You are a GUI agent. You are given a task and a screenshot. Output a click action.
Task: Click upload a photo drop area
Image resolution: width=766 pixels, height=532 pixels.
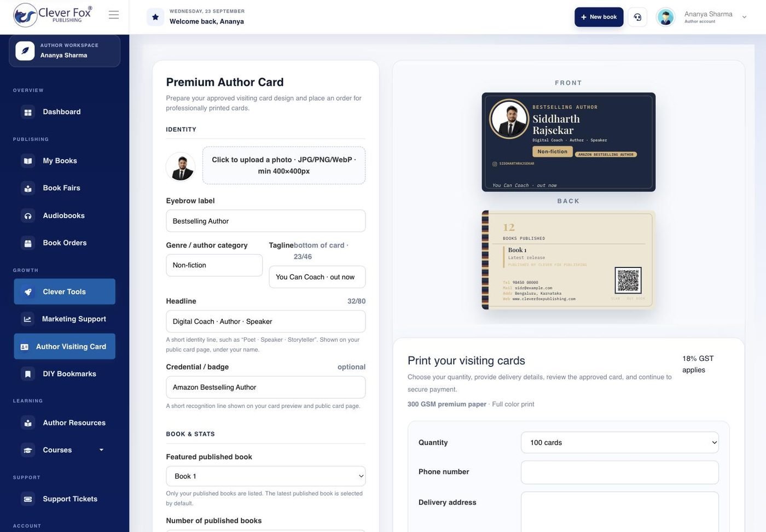click(x=283, y=165)
